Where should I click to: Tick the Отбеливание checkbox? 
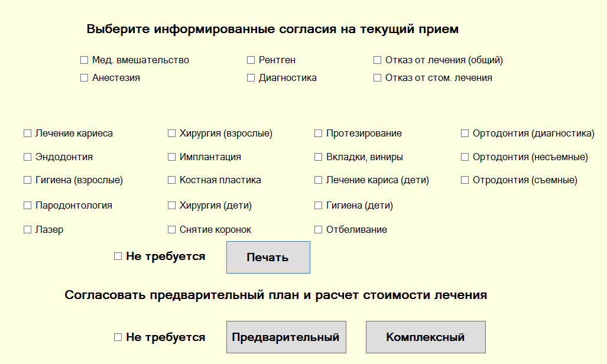318,230
